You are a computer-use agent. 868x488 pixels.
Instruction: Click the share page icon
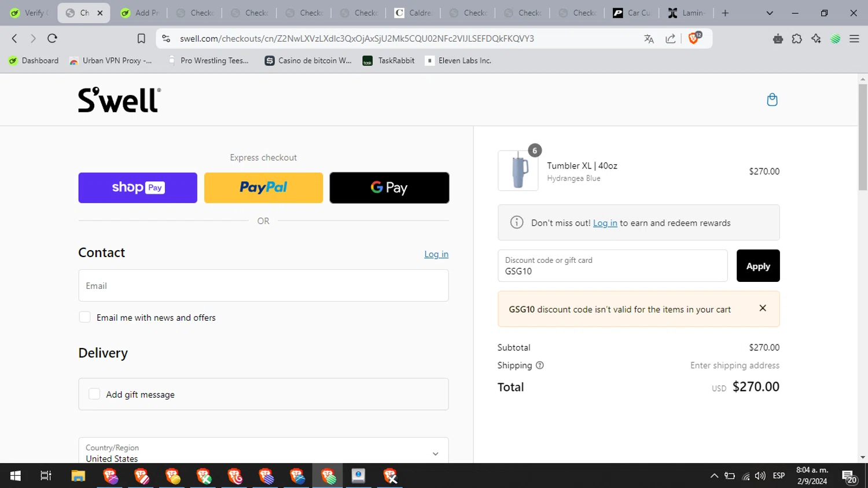click(x=671, y=39)
